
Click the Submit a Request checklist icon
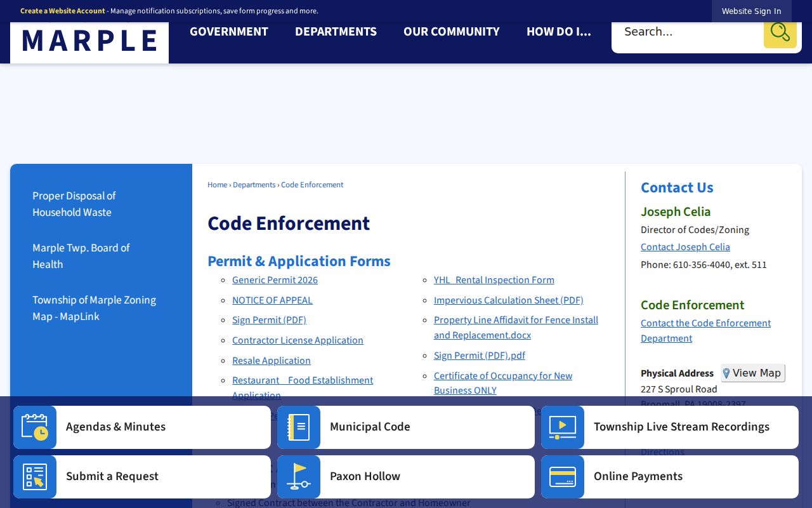[x=35, y=477]
